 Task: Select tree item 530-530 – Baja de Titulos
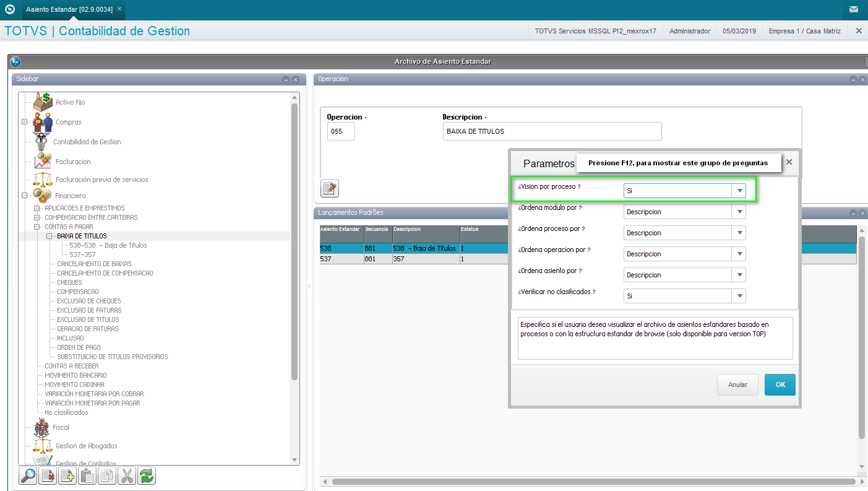click(108, 245)
